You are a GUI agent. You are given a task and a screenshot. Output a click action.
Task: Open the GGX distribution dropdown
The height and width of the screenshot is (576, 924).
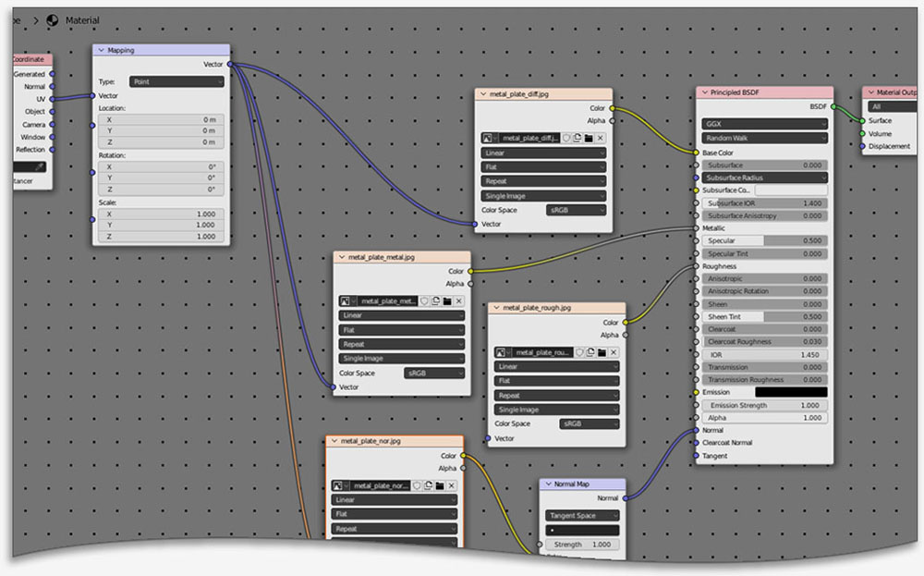click(x=763, y=123)
